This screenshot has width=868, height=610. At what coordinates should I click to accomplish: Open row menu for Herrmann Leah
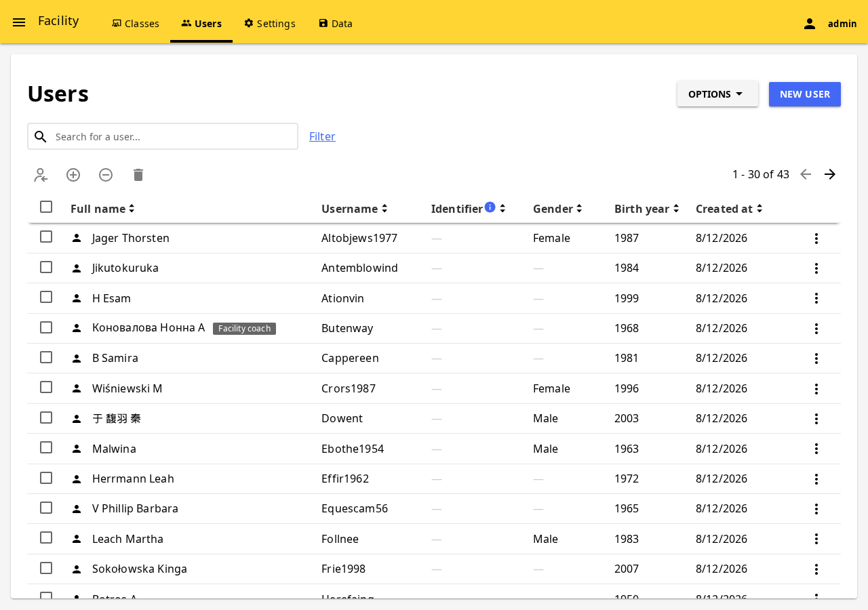pyautogui.click(x=816, y=479)
